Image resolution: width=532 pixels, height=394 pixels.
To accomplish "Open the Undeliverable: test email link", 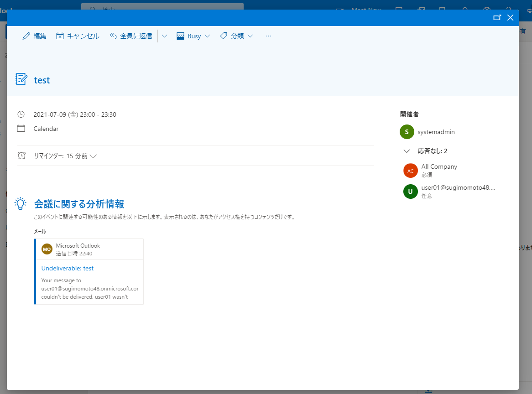I will tap(67, 268).
